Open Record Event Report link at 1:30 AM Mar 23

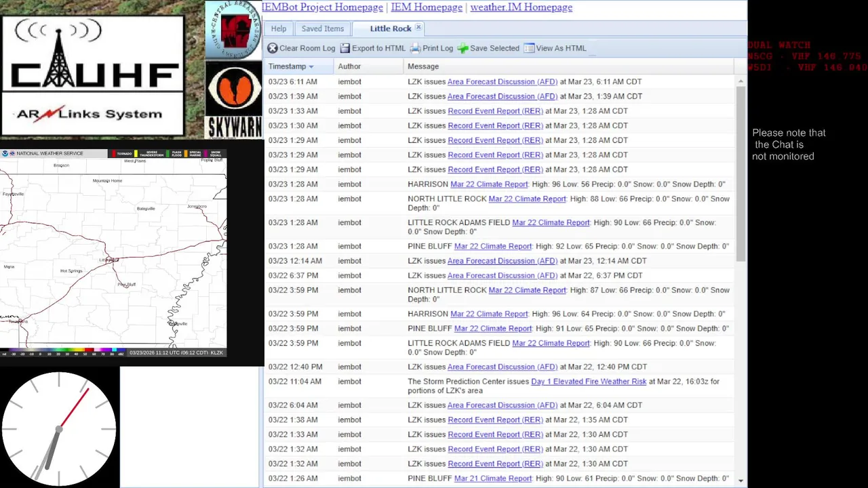[x=495, y=125]
